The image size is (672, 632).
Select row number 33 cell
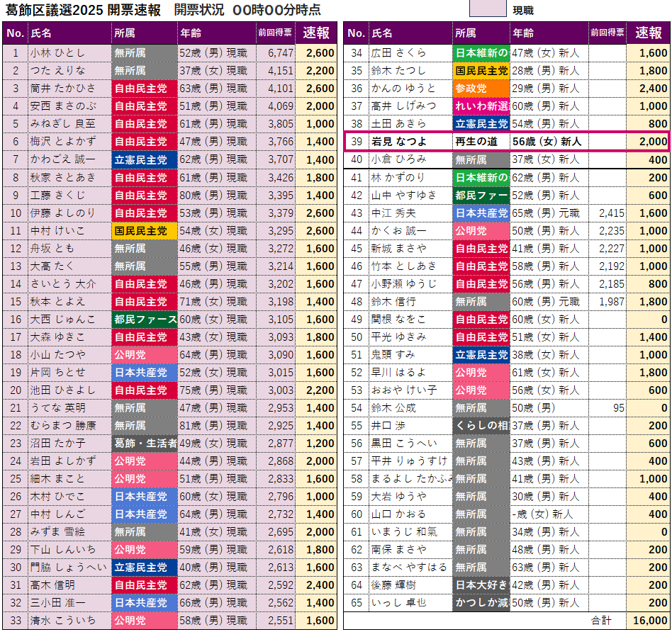tap(16, 621)
